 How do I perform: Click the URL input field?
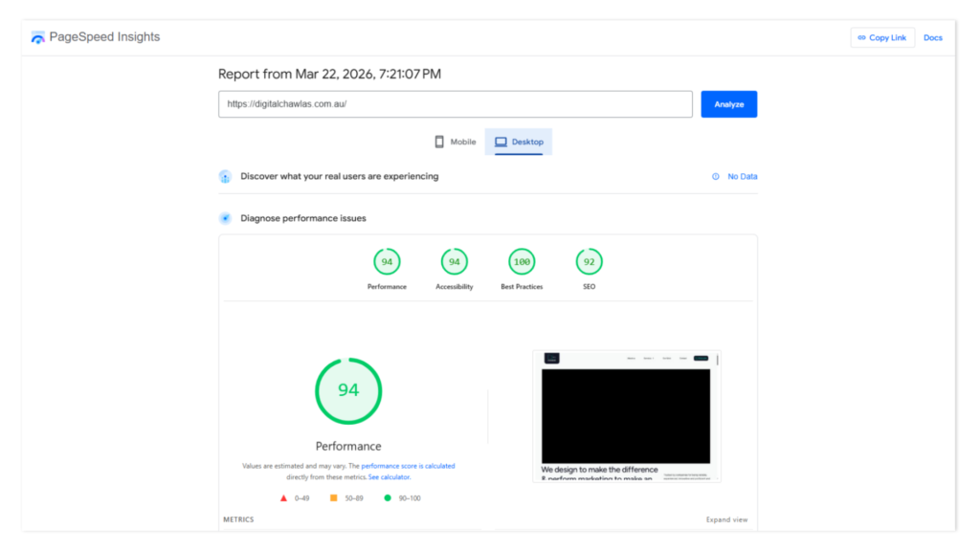[455, 104]
